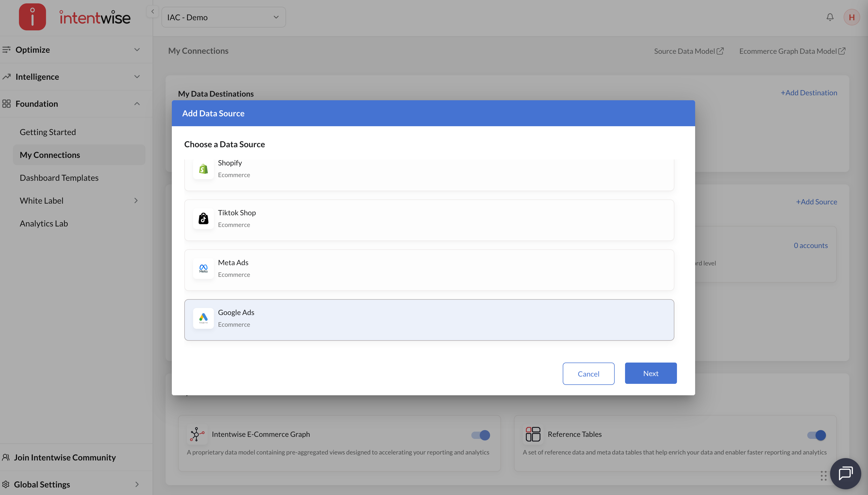868x495 pixels.
Task: Click the Optimize sliders icon
Action: pos(6,50)
